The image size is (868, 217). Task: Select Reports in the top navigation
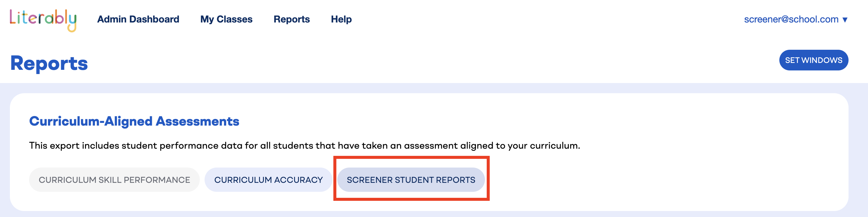291,19
